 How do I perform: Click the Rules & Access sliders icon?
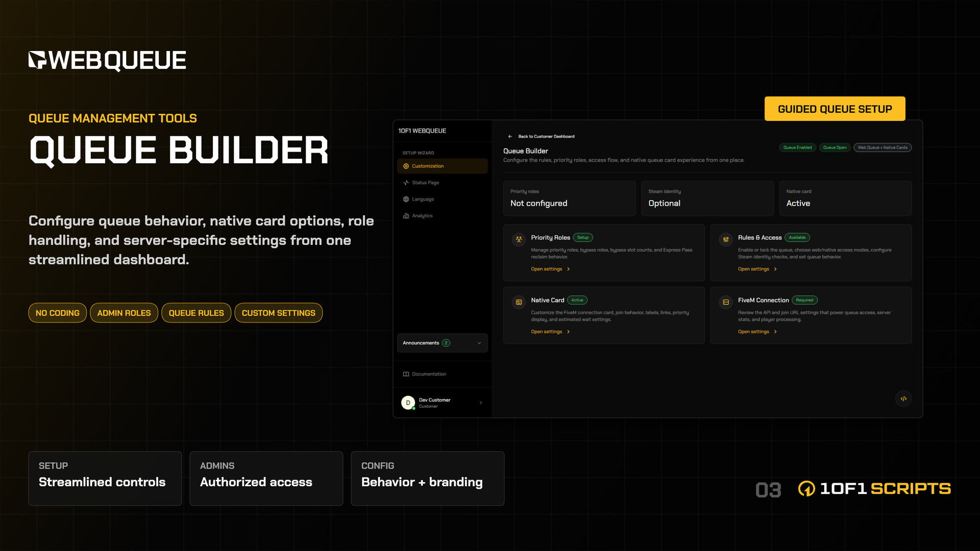(x=726, y=239)
